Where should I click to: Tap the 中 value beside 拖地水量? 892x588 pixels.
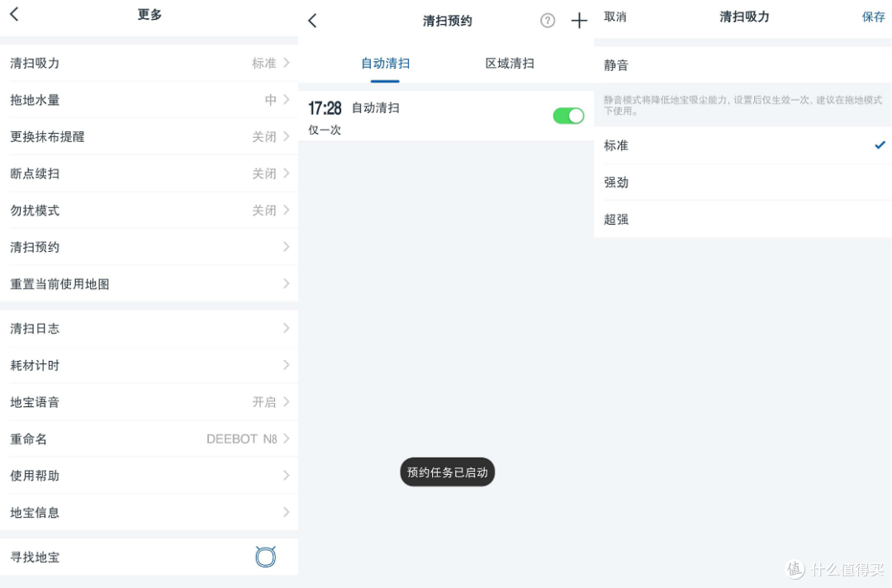tap(271, 100)
